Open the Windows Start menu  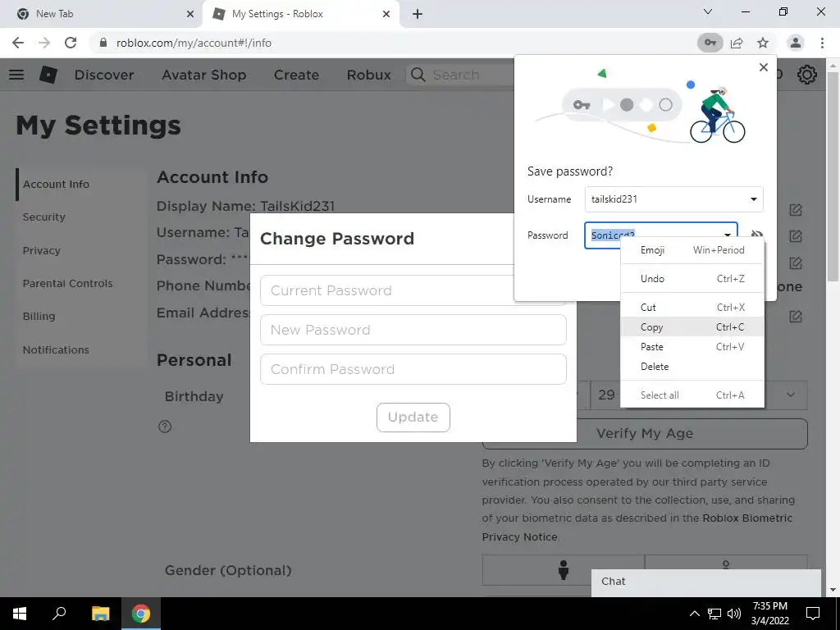(20, 614)
